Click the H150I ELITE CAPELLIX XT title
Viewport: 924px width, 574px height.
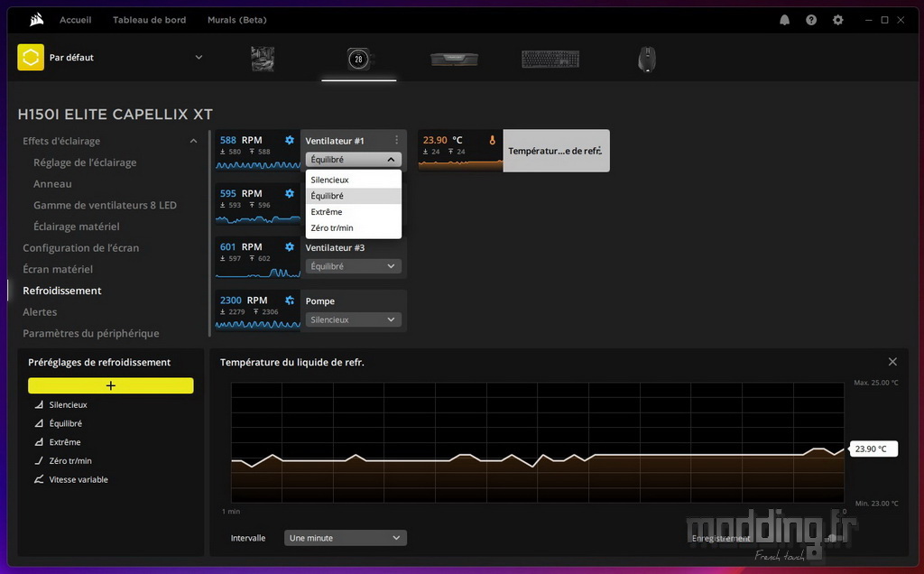coord(115,115)
